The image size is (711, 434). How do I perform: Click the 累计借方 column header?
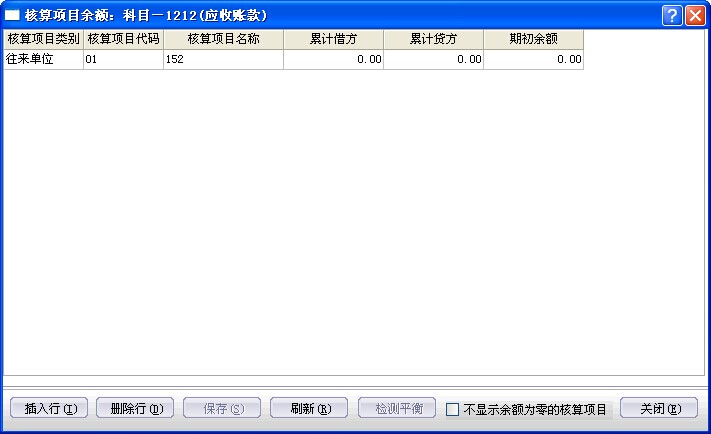[x=333, y=39]
